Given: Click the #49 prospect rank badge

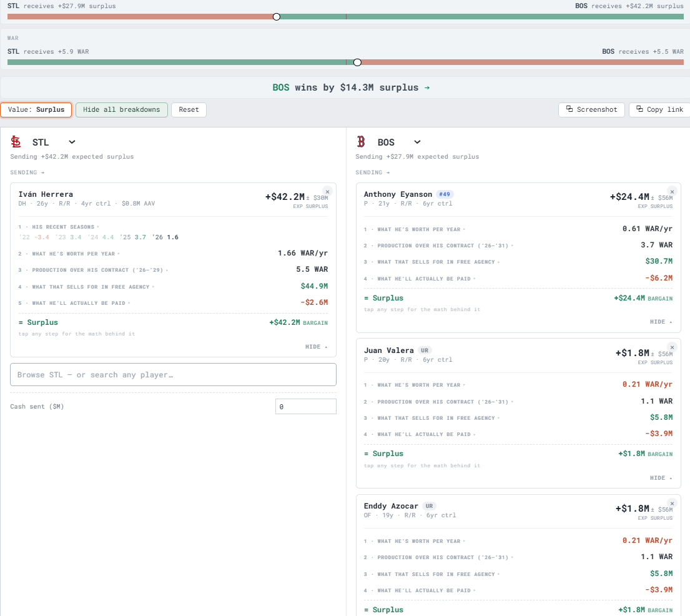Looking at the screenshot, I should (x=445, y=194).
